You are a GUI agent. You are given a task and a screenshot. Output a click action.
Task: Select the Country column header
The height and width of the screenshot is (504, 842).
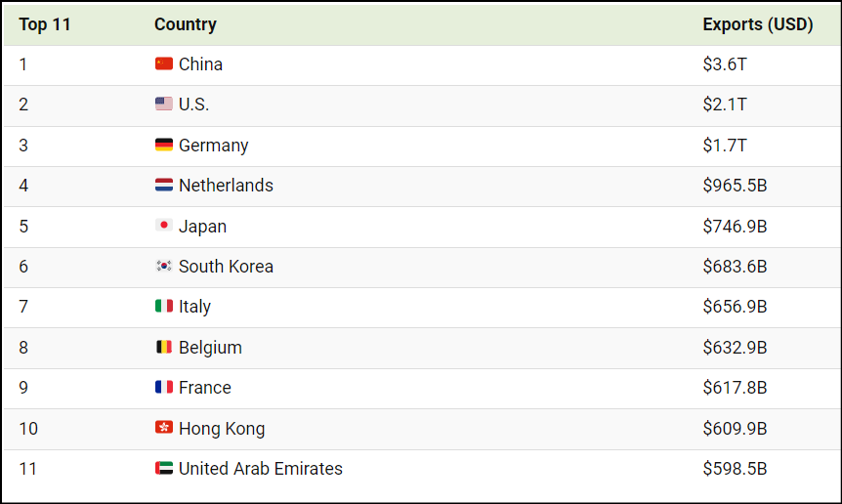click(186, 24)
